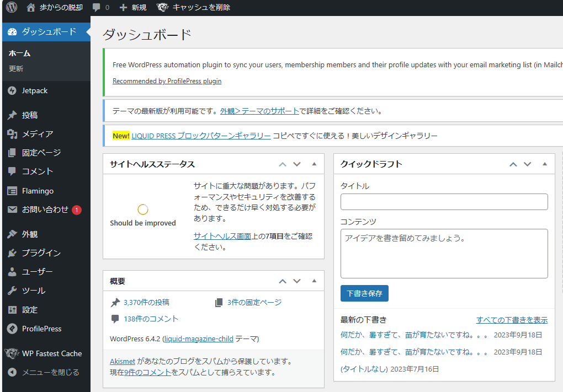Open the 新規 menu in the admin bar
Viewport: 563px width, 392px height.
[x=132, y=7]
